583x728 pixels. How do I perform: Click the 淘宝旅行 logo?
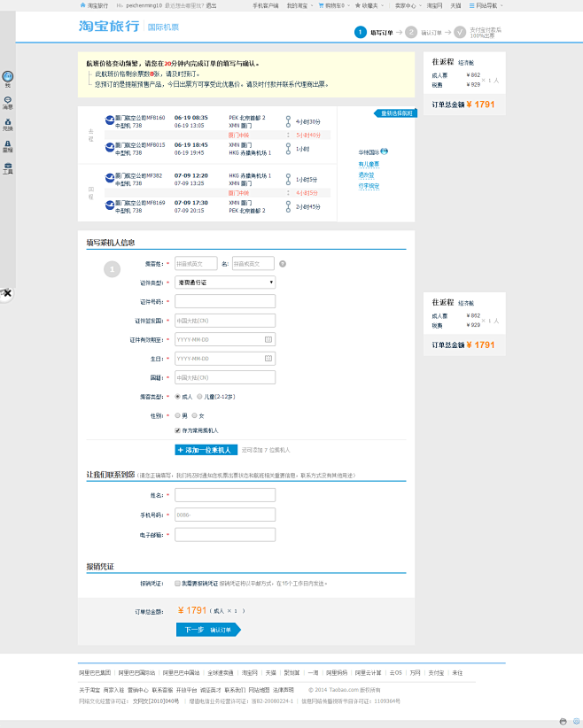pos(109,26)
